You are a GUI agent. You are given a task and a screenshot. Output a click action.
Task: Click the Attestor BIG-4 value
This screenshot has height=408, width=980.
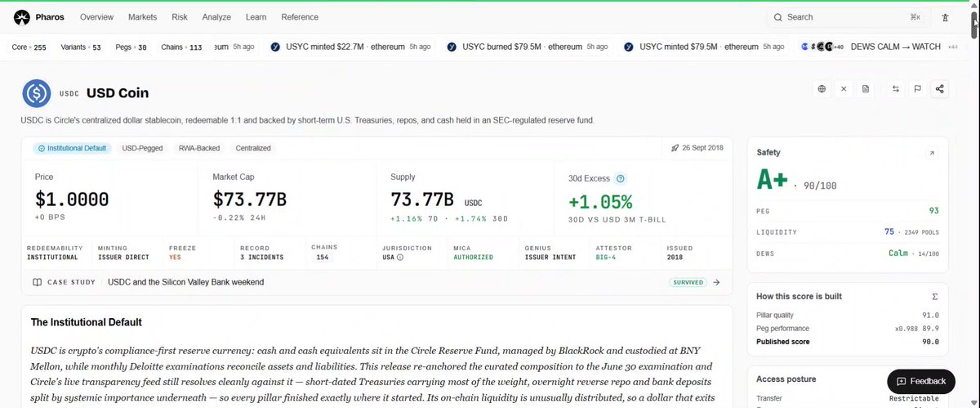coord(607,257)
